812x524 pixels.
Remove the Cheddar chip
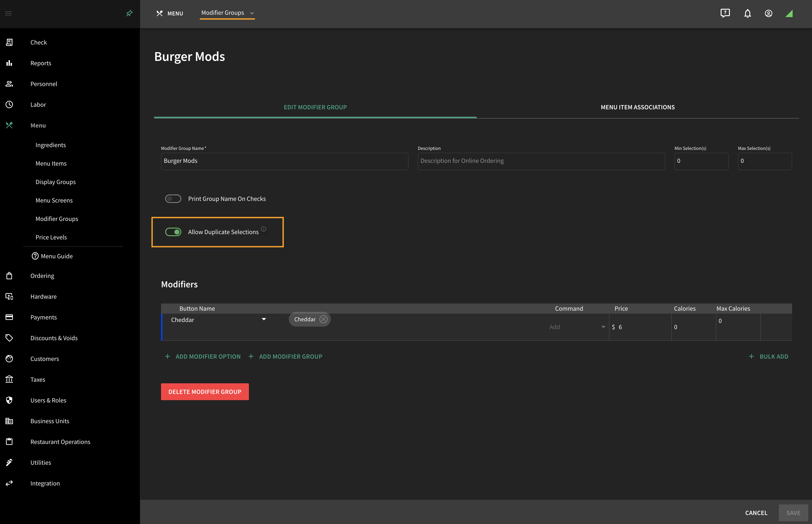323,319
